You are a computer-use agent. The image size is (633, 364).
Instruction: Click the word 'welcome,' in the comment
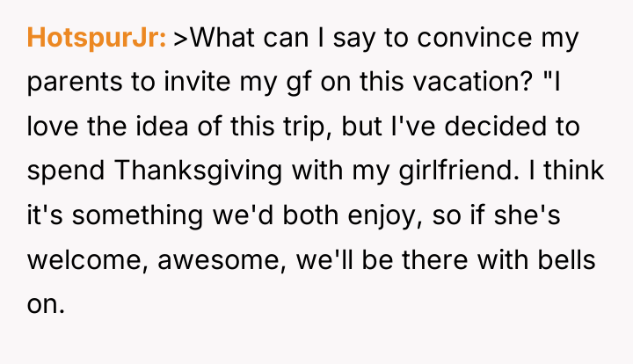[x=88, y=260]
